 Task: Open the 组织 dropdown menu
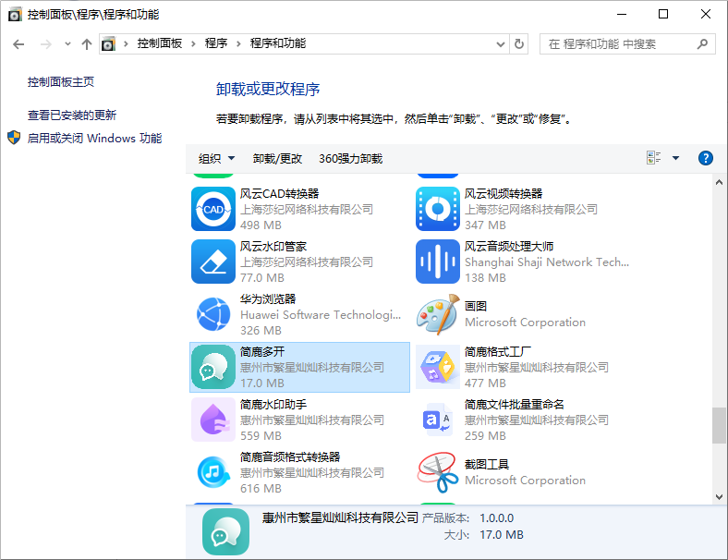pyautogui.click(x=216, y=158)
